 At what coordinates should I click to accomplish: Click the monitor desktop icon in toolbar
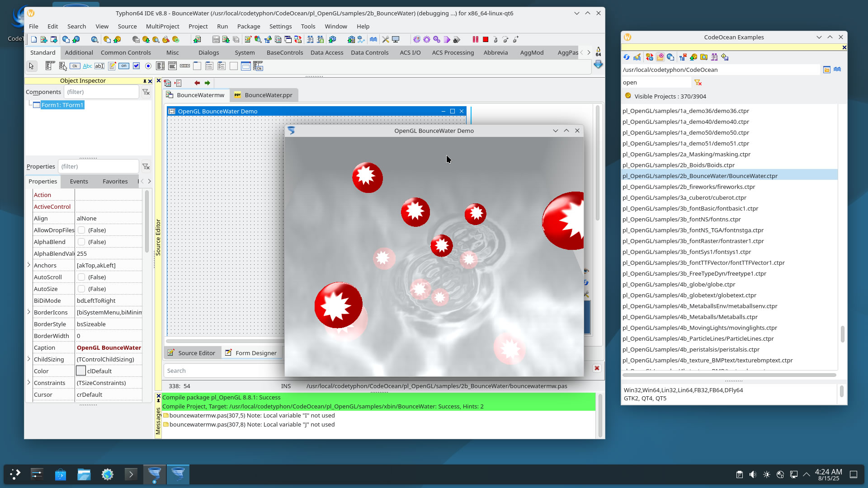click(x=396, y=40)
